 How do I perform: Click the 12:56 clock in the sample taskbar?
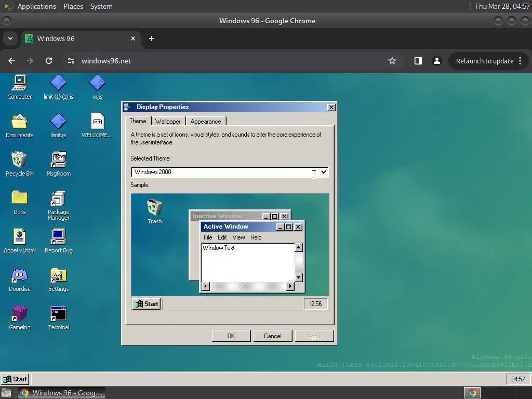click(315, 303)
